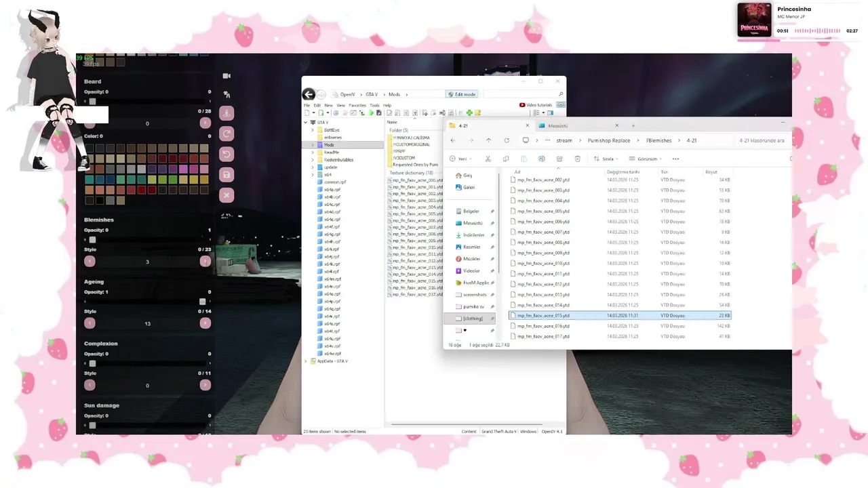Sort by Boyut column header in Explorer
The width and height of the screenshot is (868, 488).
(711, 172)
